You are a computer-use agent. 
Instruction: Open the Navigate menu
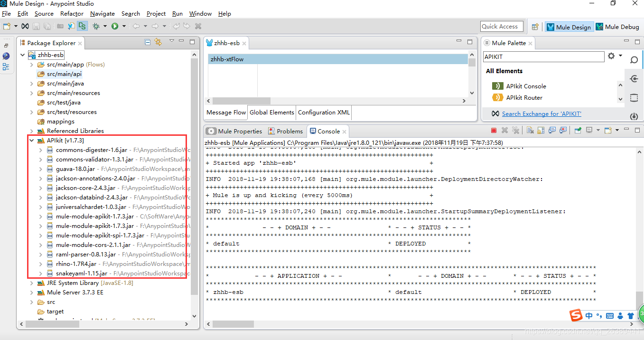pyautogui.click(x=102, y=13)
